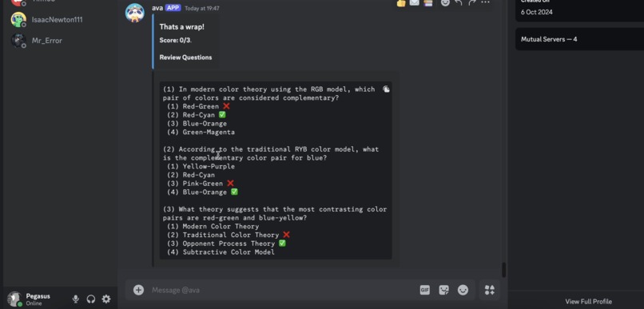Click the Red-Green answer line
644x309 pixels.
(x=198, y=106)
